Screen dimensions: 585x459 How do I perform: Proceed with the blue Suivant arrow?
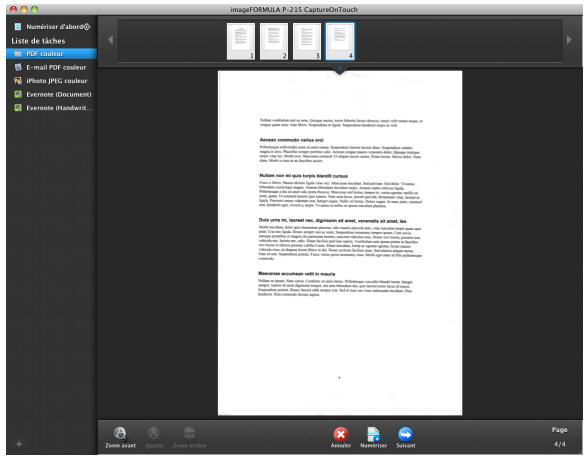[406, 437]
